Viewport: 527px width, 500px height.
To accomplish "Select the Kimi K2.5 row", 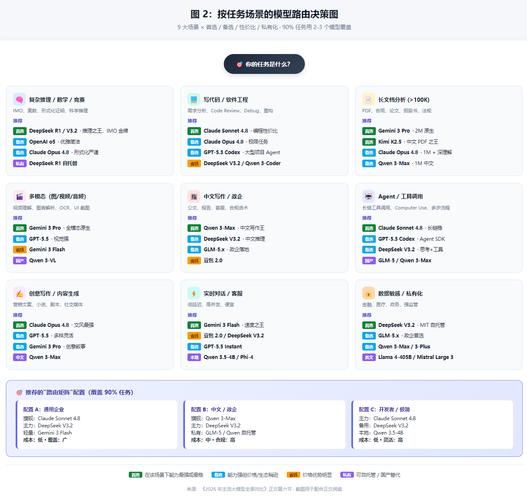I will 400,142.
